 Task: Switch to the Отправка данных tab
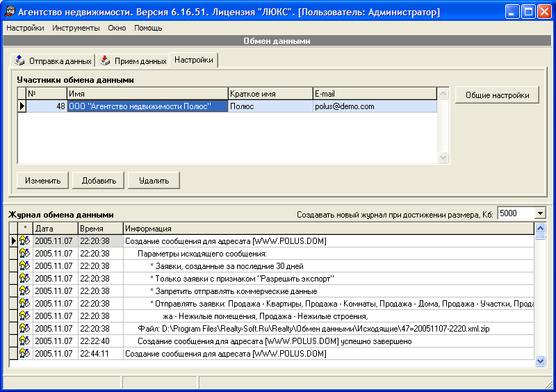click(x=53, y=60)
